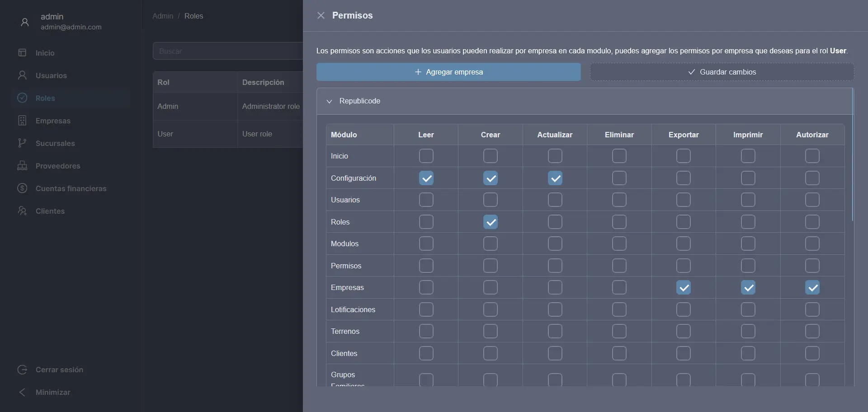Click the Proveedores icon in sidebar
The height and width of the screenshot is (412, 868).
pyautogui.click(x=22, y=166)
